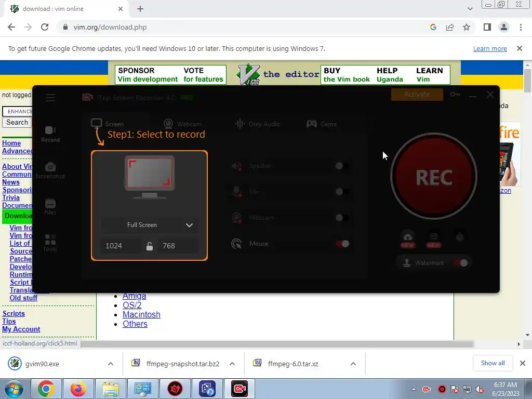The height and width of the screenshot is (399, 532).
Task: Show hidden system tray icons
Action: pos(414,389)
